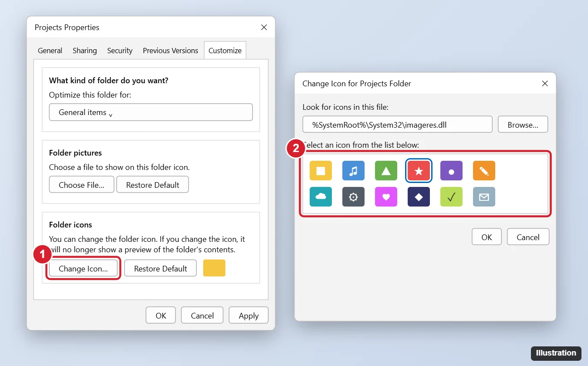Close the Projects Properties window
588x366 pixels.
(x=264, y=27)
